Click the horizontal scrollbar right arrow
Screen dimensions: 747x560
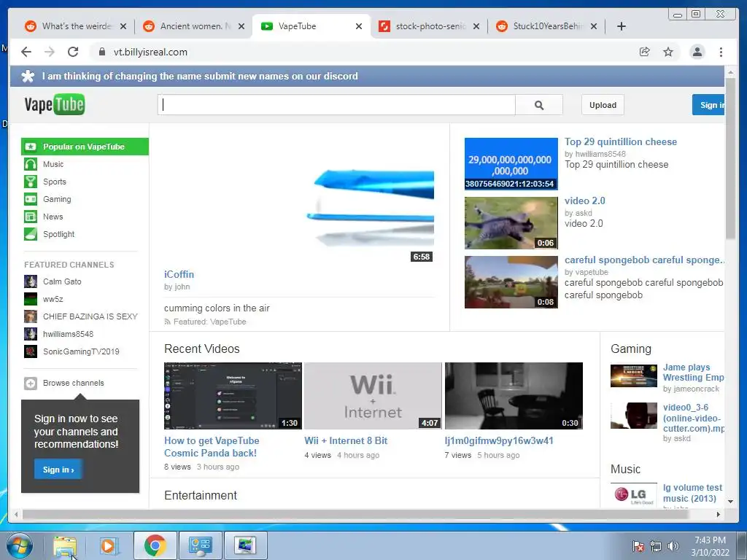coord(719,514)
